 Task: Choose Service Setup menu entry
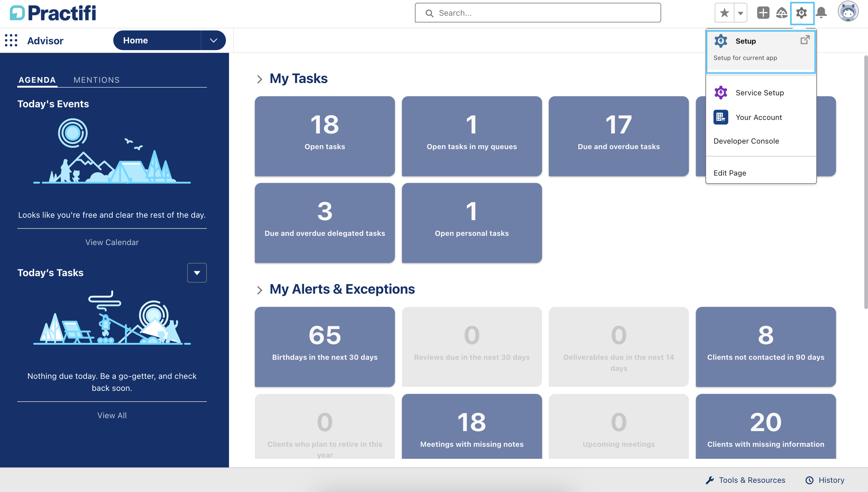[x=761, y=93]
